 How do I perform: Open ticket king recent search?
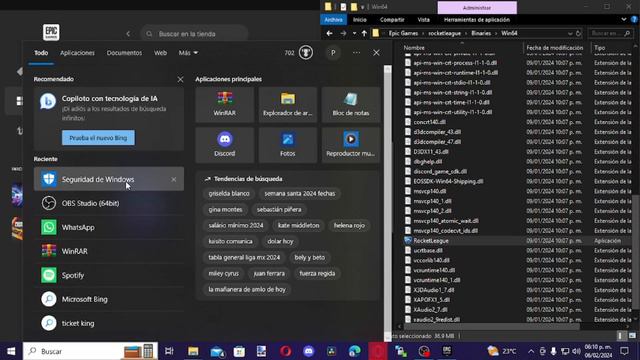(109, 323)
